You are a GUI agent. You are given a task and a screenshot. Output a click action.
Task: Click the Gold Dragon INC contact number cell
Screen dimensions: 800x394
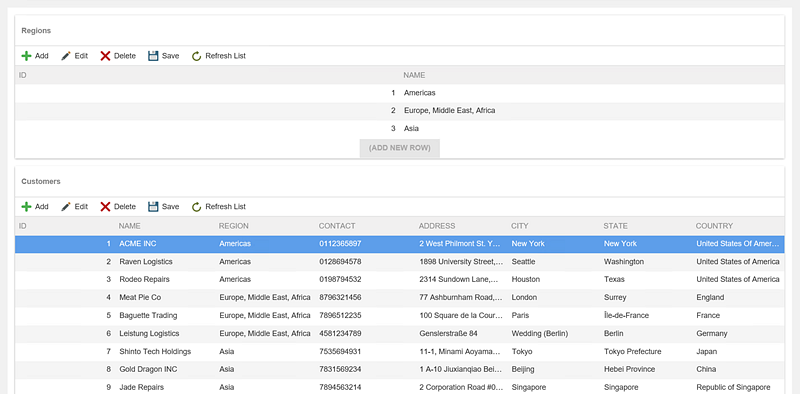point(340,370)
